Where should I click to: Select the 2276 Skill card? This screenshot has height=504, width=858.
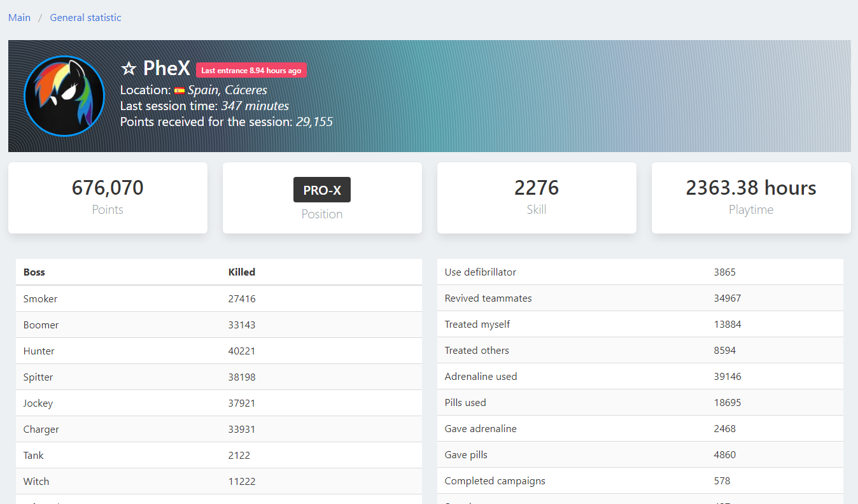click(537, 198)
